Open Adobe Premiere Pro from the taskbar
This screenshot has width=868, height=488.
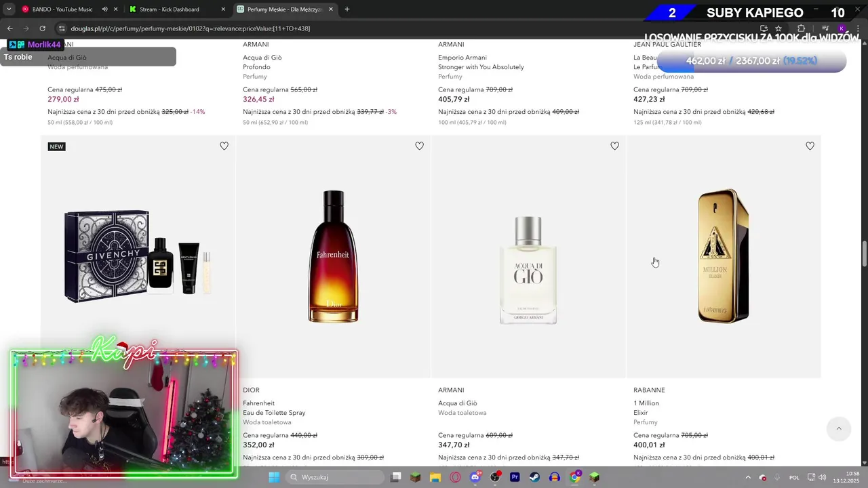515,477
